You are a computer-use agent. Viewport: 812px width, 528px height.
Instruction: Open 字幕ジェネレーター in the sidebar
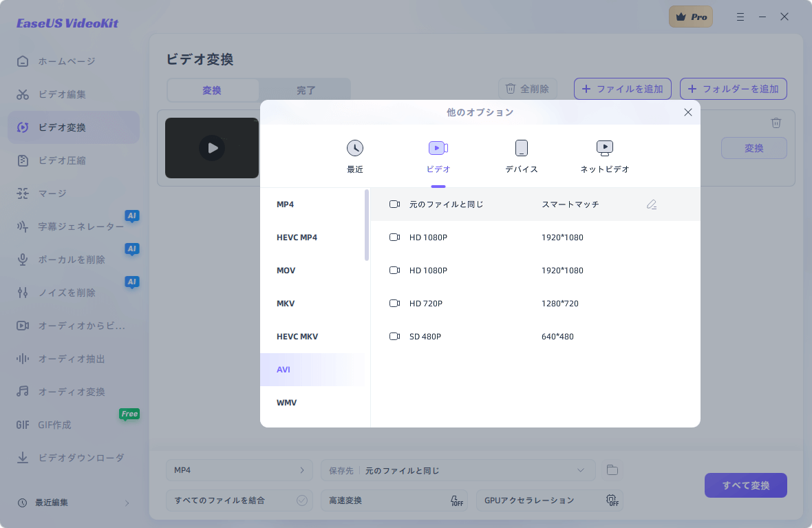click(74, 226)
